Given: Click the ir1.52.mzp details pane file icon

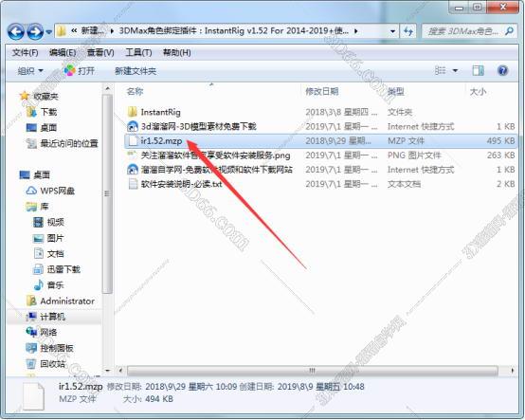Looking at the screenshot, I should point(33,396).
